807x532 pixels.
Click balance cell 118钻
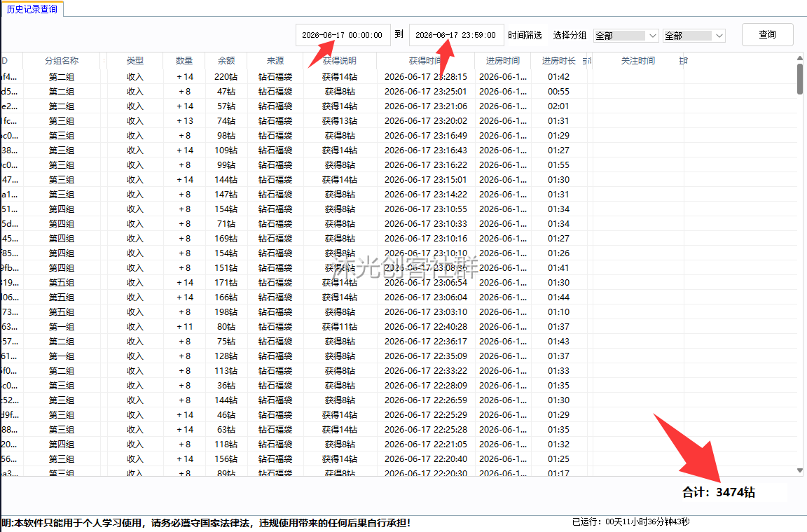(x=226, y=444)
